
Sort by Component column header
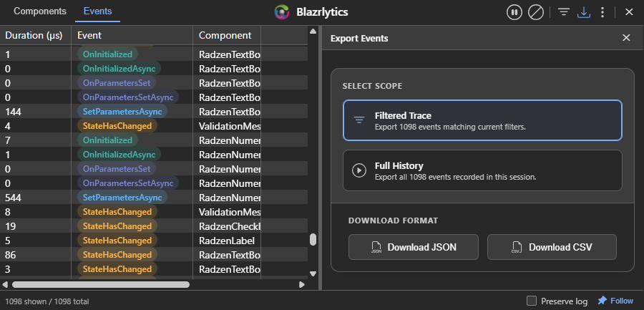click(x=227, y=35)
